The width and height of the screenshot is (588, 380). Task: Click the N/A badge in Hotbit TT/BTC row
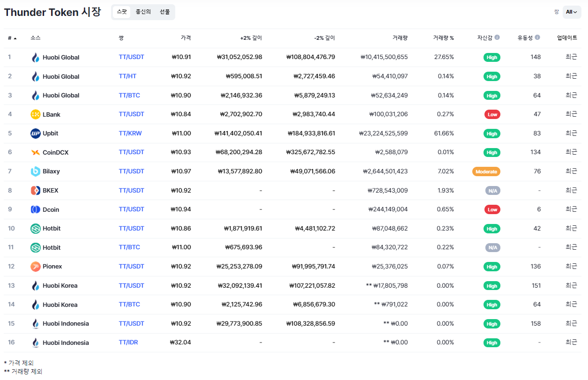click(x=492, y=247)
